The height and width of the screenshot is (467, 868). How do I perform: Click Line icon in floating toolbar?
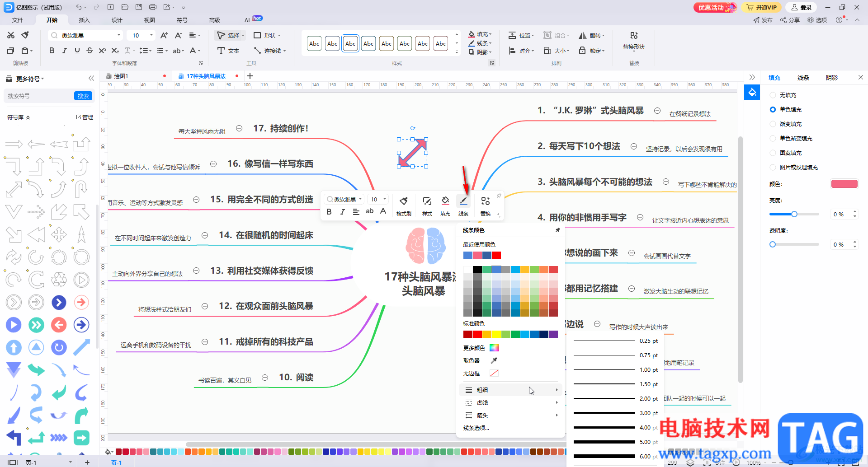click(463, 205)
